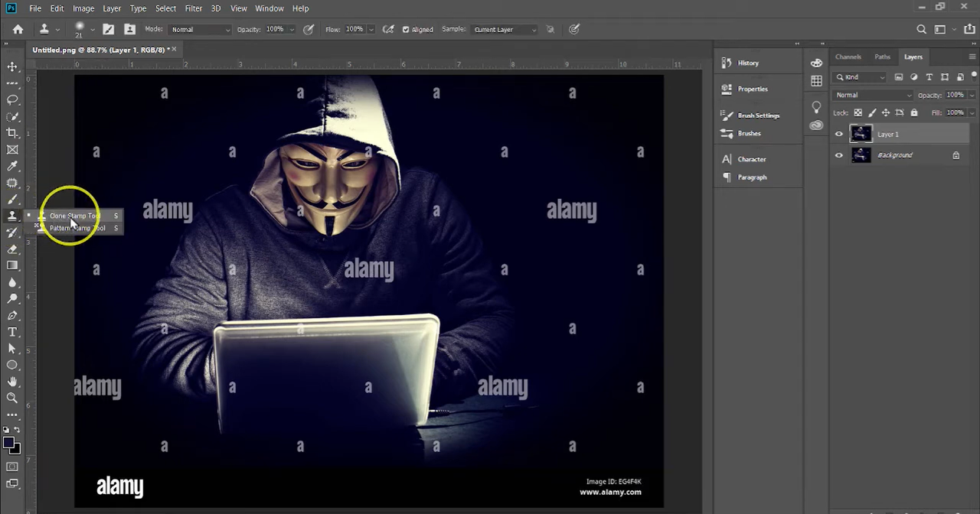Viewport: 980px width, 514px height.
Task: Select the Move tool
Action: pyautogui.click(x=12, y=67)
